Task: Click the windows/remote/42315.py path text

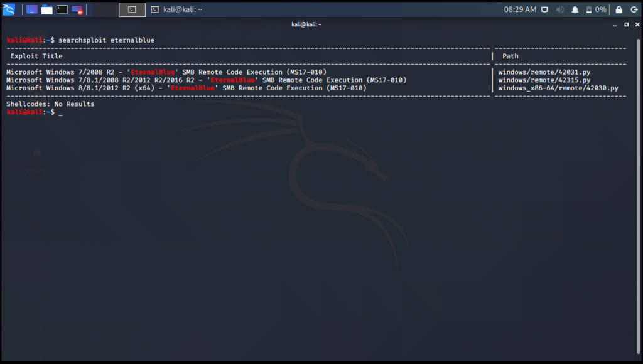Action: pos(544,80)
